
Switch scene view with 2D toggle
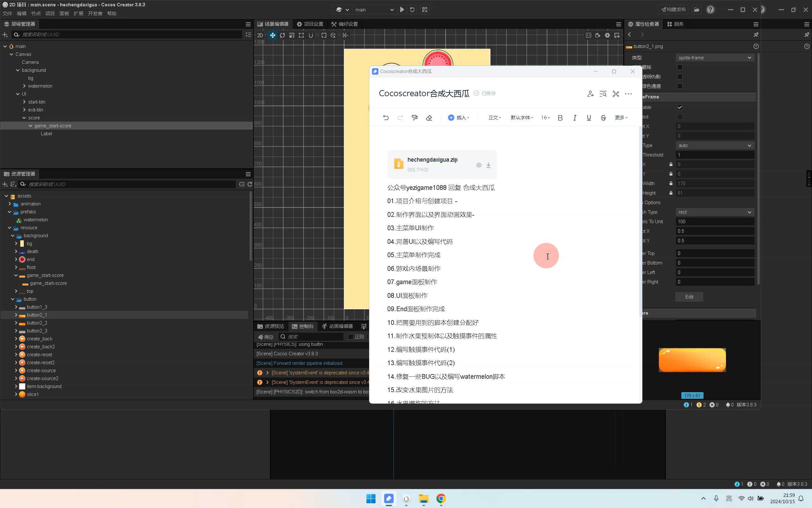[260, 35]
